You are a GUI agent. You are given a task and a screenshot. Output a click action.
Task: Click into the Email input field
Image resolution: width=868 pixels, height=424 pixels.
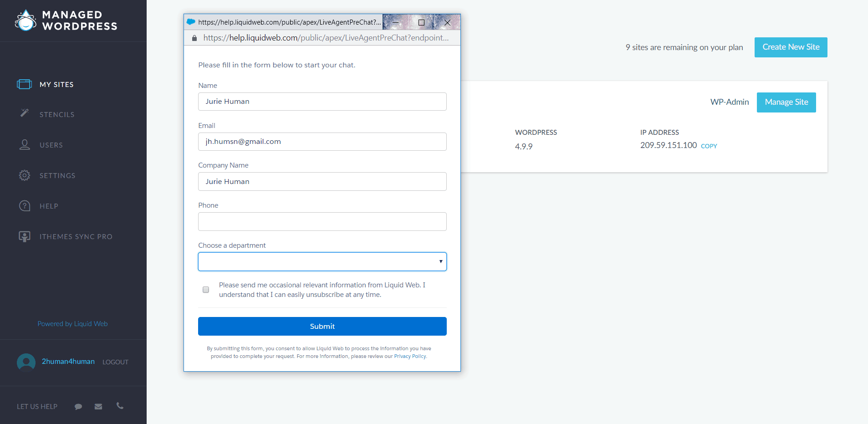pyautogui.click(x=322, y=142)
